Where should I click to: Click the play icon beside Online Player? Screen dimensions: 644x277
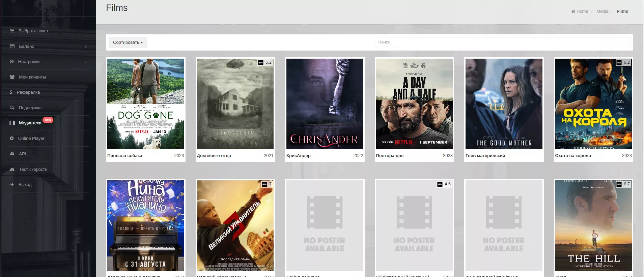pyautogui.click(x=12, y=138)
